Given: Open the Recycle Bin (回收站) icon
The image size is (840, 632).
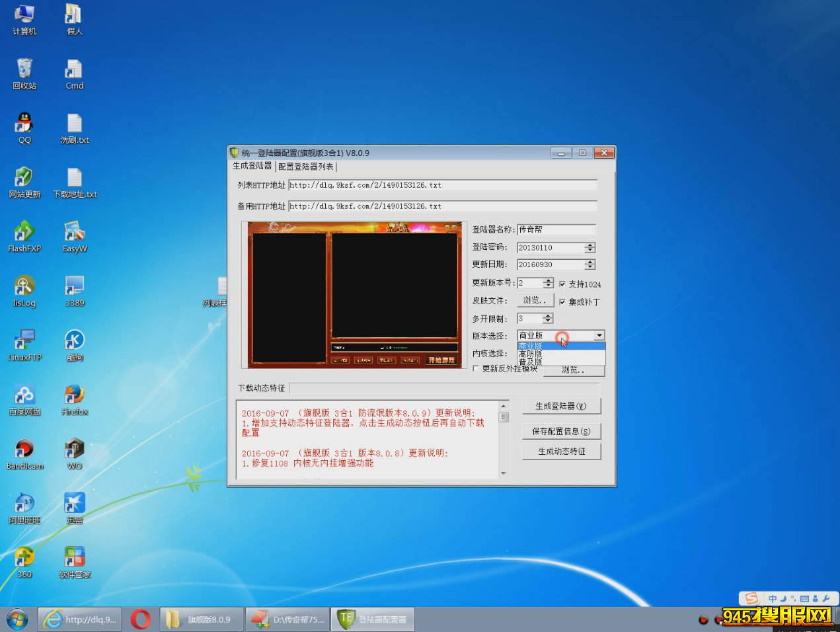Looking at the screenshot, I should click(24, 69).
